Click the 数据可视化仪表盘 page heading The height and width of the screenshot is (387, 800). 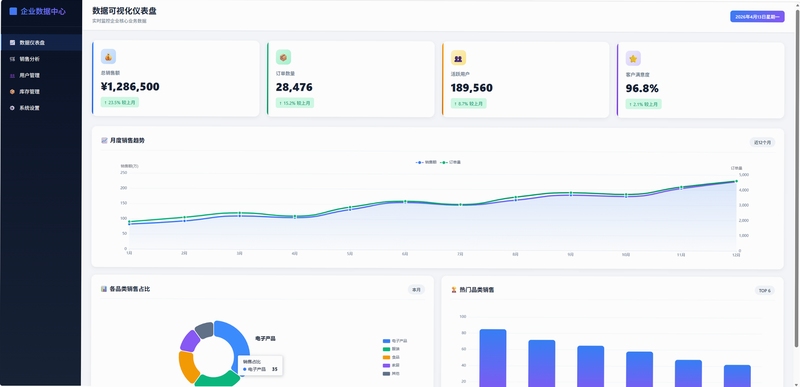[124, 11]
